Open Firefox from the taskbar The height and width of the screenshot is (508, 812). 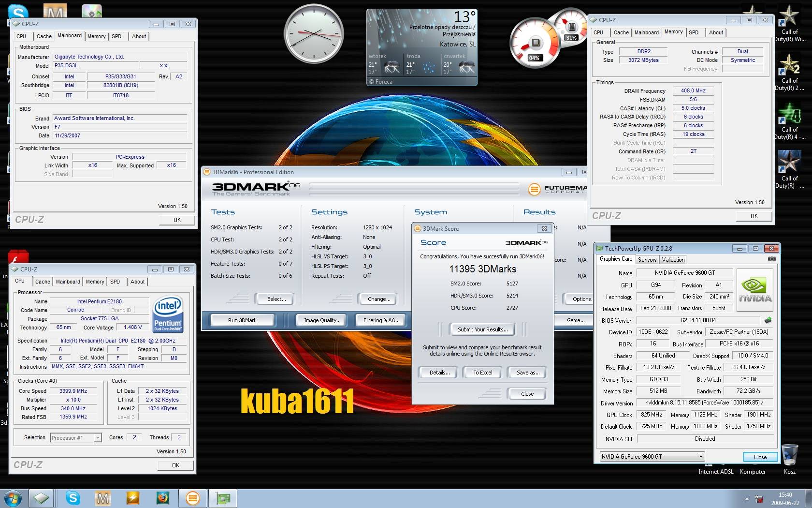pyautogui.click(x=163, y=498)
